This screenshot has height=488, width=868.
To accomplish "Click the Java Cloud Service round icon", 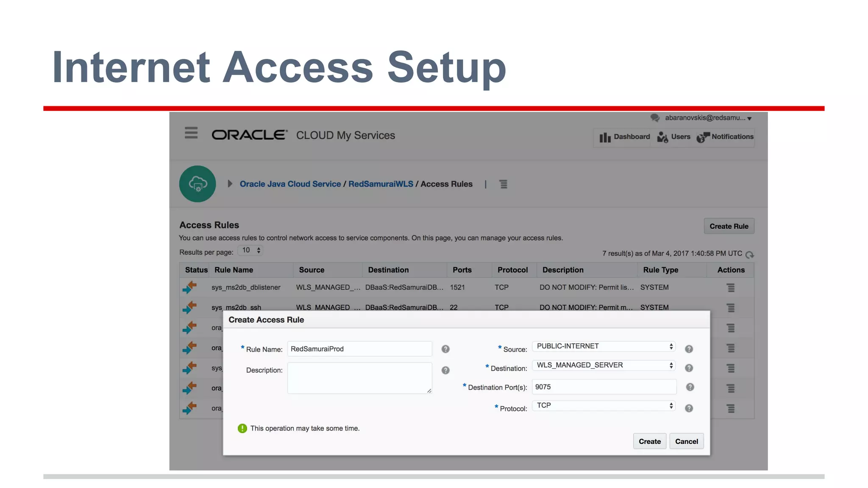I will tap(198, 184).
